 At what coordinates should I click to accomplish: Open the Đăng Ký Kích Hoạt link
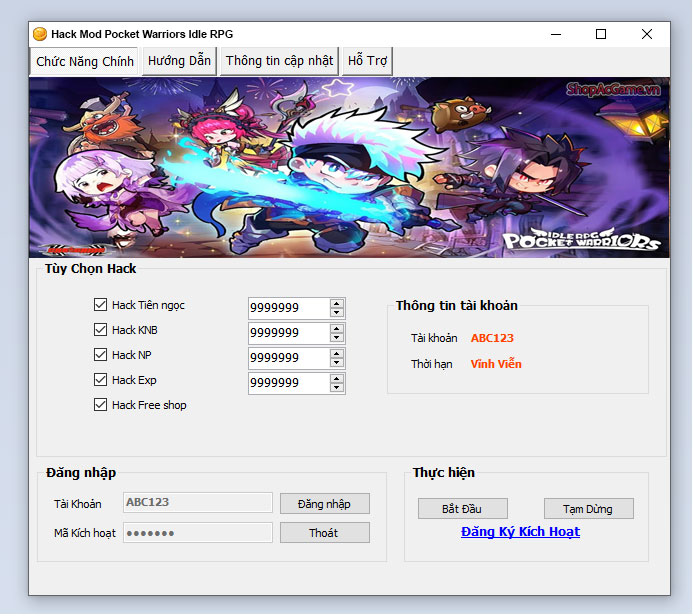click(520, 532)
